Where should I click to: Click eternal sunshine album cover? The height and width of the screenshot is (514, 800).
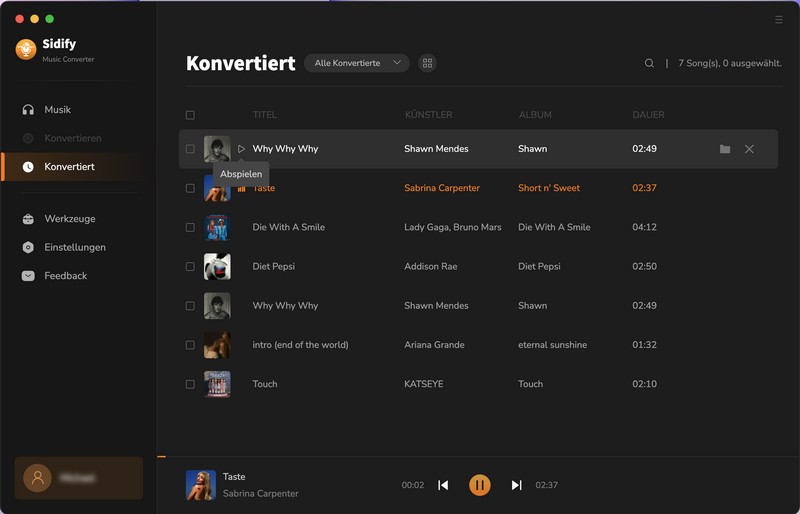217,345
